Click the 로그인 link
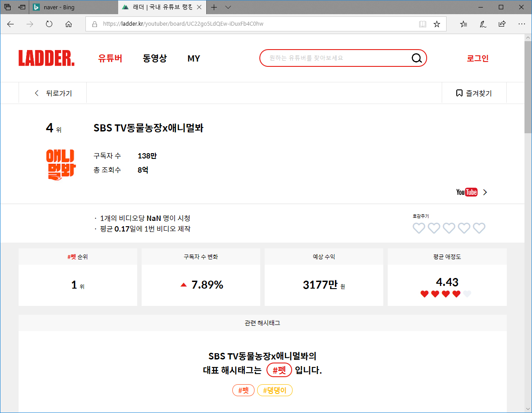 (x=478, y=58)
